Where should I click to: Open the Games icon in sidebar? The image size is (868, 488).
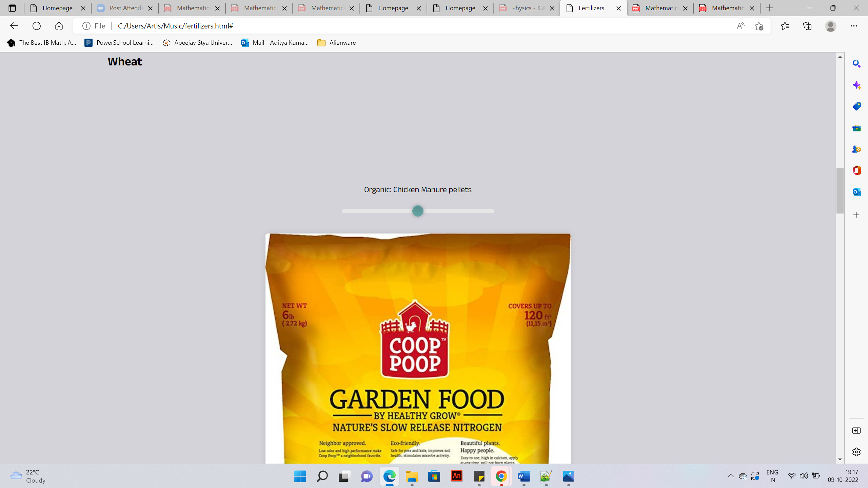click(856, 149)
